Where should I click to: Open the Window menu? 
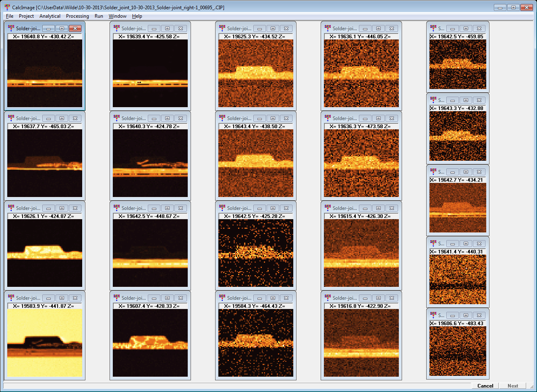[117, 16]
